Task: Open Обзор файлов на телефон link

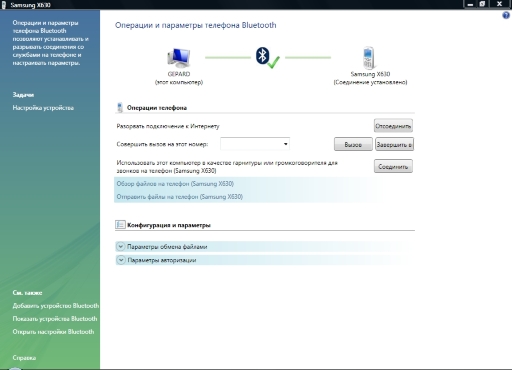Action: tap(175, 184)
